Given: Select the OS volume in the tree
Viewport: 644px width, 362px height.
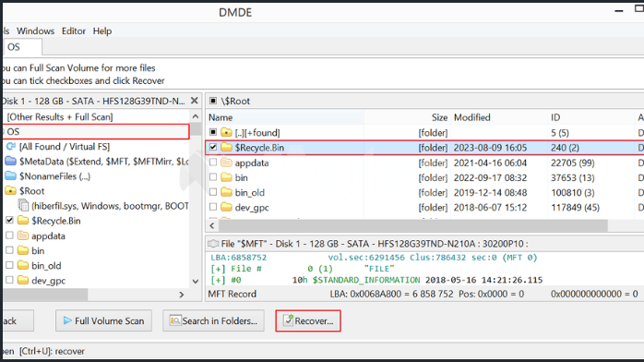Looking at the screenshot, I should (95, 131).
